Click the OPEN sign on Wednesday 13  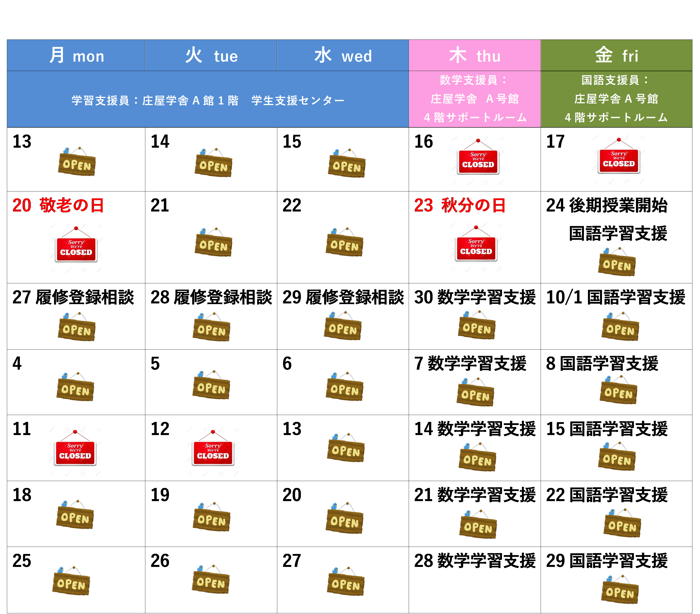[x=346, y=447]
